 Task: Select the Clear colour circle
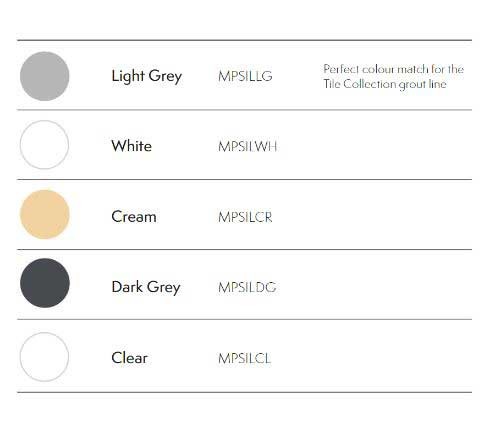point(45,357)
